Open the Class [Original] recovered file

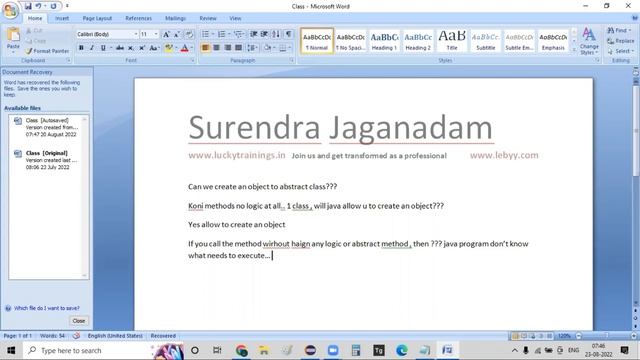click(x=47, y=160)
